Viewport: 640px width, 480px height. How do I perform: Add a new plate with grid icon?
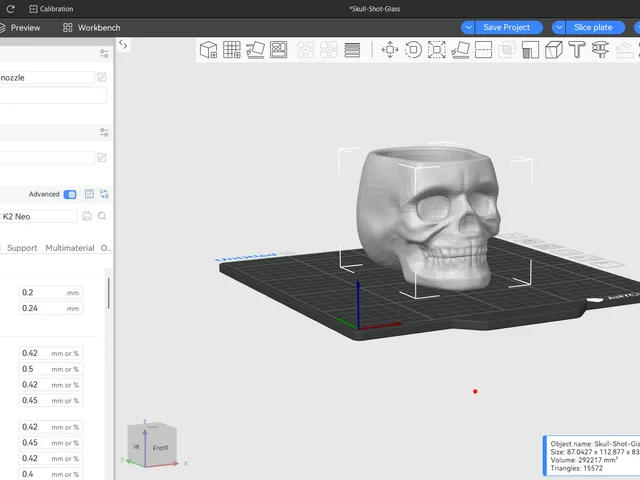[232, 50]
